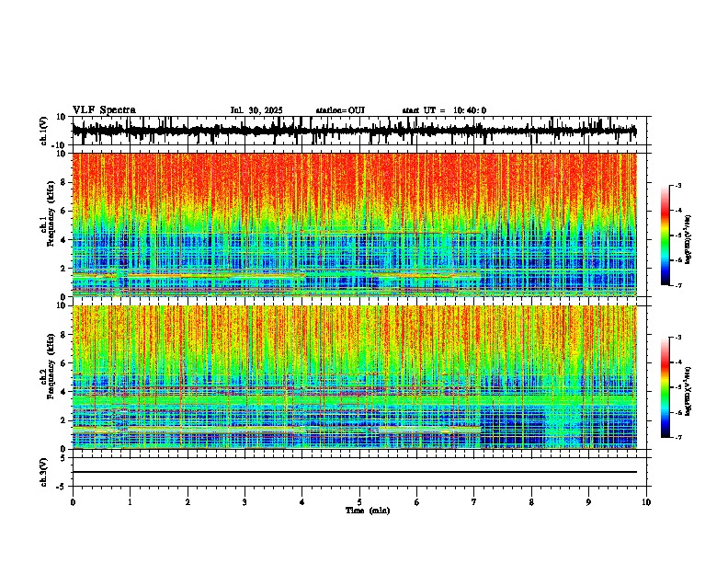The width and height of the screenshot is (728, 563).
Task: Click the ch.3 flat voltage line
Action: pos(355,472)
